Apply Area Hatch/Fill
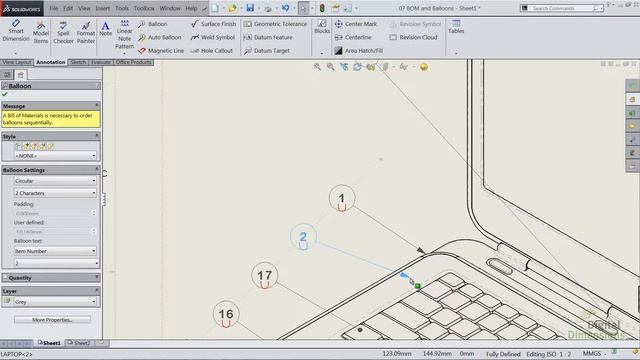Screen dimensions: 640x360 click(x=359, y=51)
